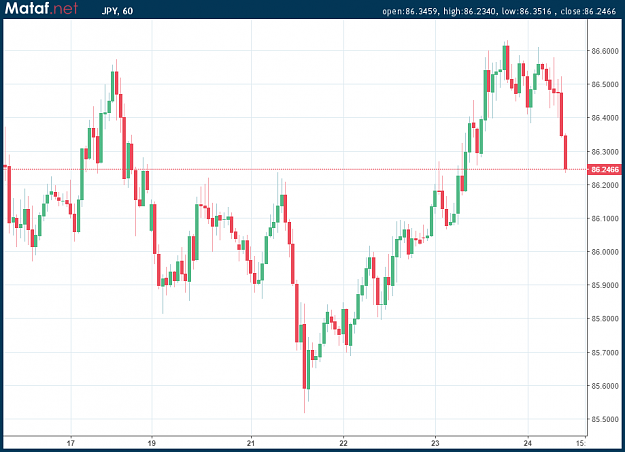Select the close:86.2466 value in header

point(588,11)
